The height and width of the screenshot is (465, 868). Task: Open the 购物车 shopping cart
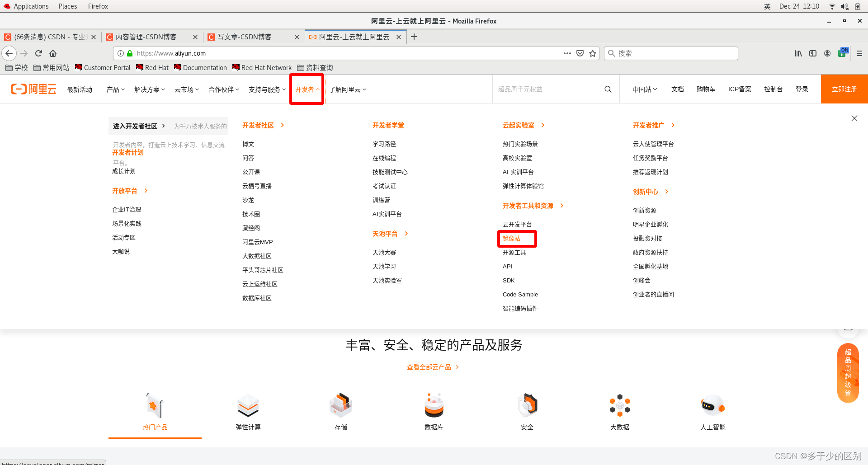tap(706, 89)
